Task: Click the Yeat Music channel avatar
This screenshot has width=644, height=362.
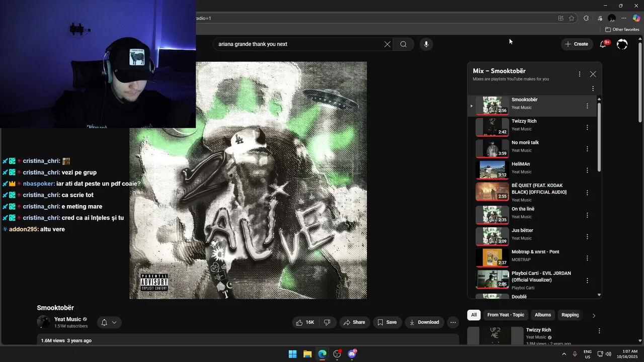Action: [44, 322]
